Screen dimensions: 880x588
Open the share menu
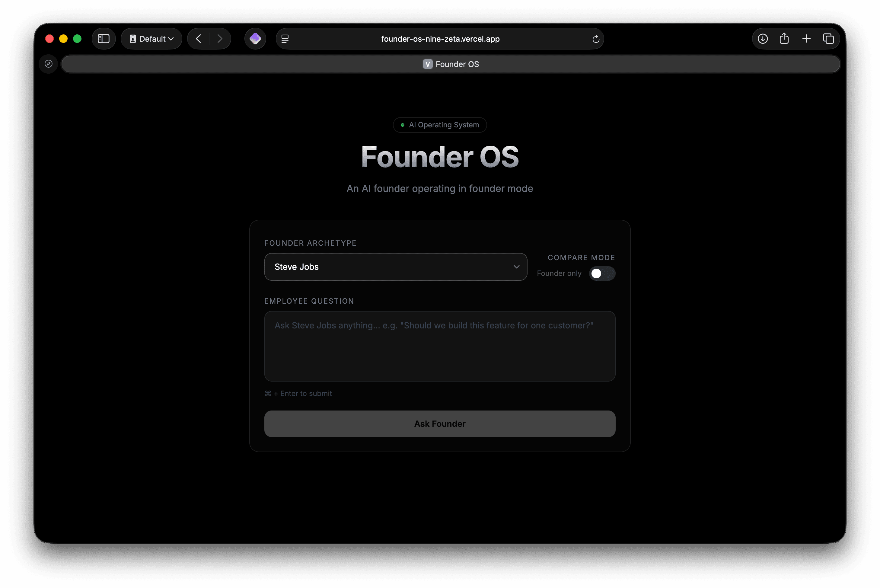784,39
